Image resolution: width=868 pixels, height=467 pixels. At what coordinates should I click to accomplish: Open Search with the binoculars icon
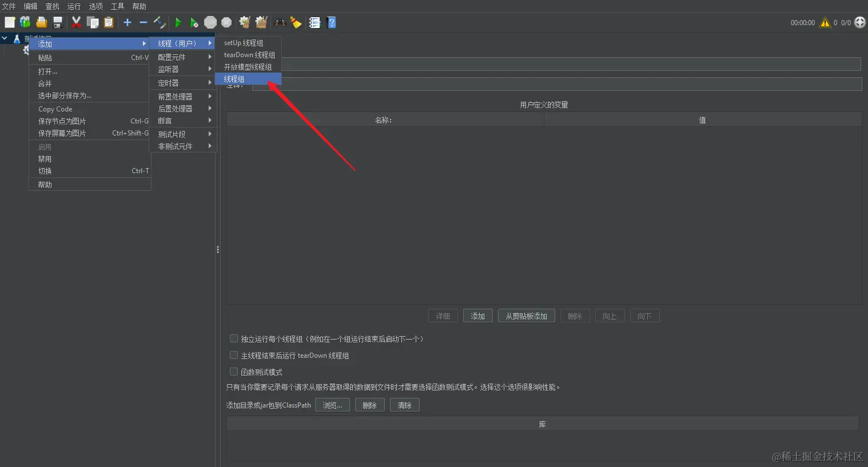pos(280,22)
